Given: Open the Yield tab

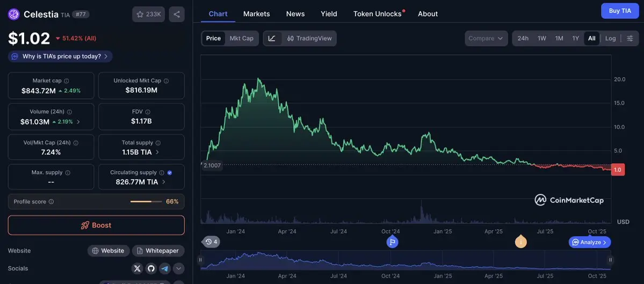Looking at the screenshot, I should tap(329, 13).
